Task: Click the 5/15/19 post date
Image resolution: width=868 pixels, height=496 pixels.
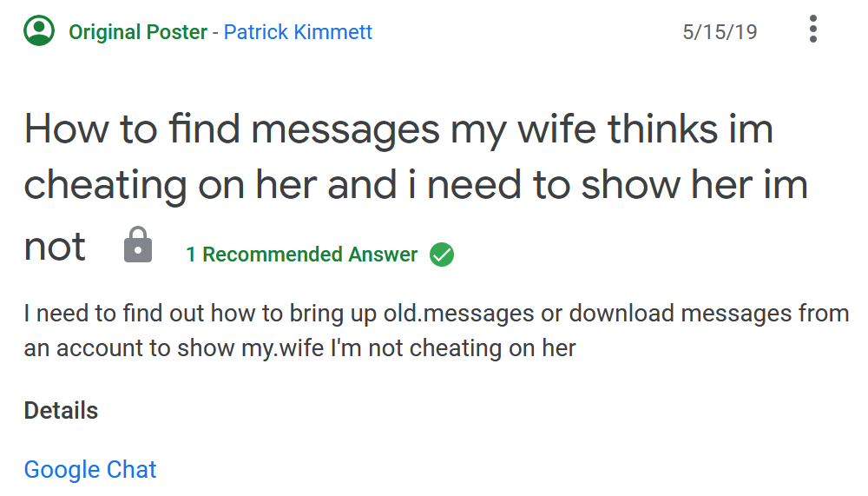Action: (x=720, y=32)
